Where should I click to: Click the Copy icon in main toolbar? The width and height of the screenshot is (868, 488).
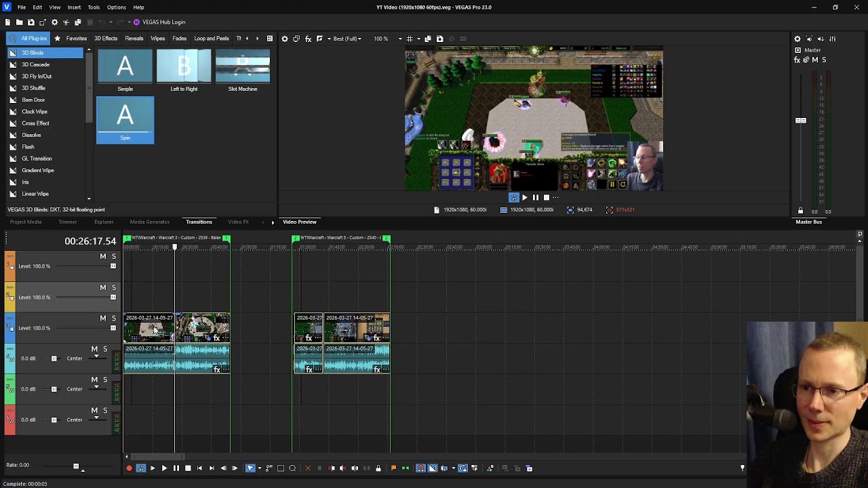tap(77, 22)
